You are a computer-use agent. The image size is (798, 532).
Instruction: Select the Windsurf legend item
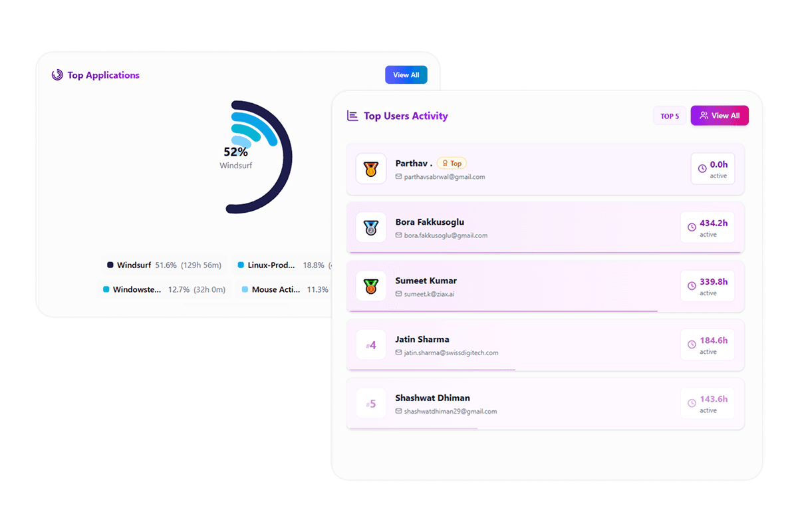pyautogui.click(x=164, y=265)
